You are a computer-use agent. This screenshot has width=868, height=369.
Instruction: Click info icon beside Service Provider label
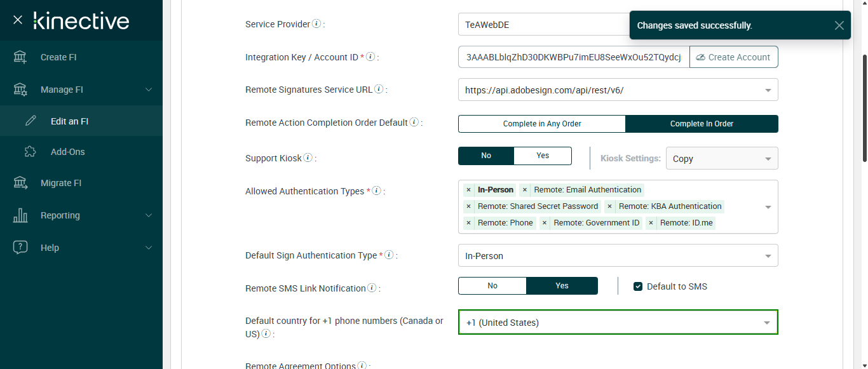(316, 24)
